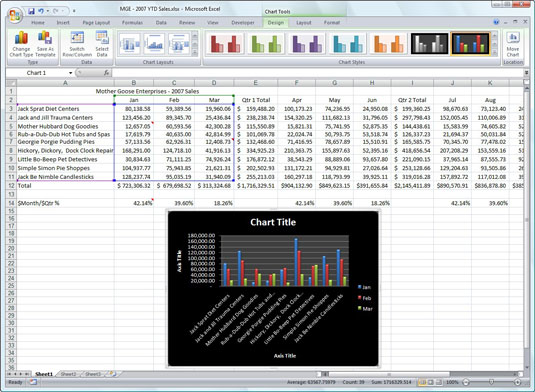
Task: Apply the orange chart style
Action: [389, 44]
